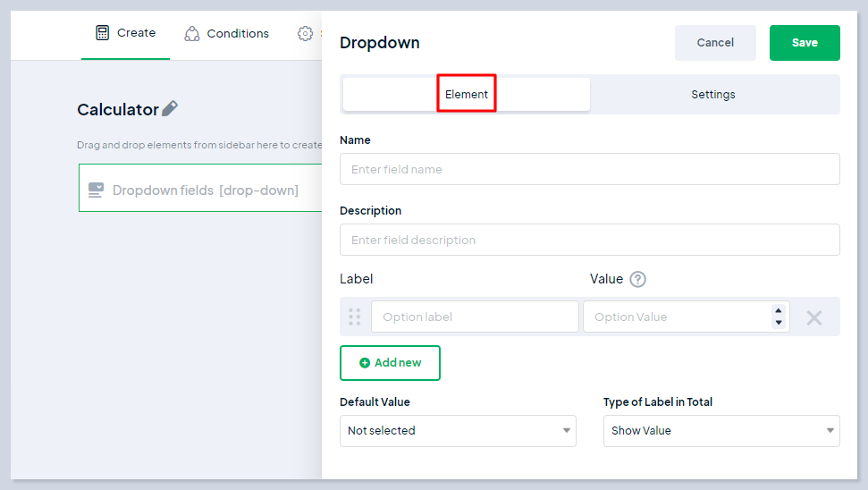Click the dropdown field icon in calculator canvas
This screenshot has width=868, height=490.
pos(96,190)
